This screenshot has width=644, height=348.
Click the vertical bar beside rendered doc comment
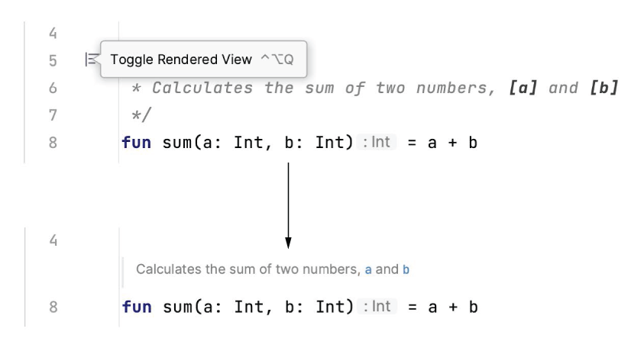pos(122,272)
